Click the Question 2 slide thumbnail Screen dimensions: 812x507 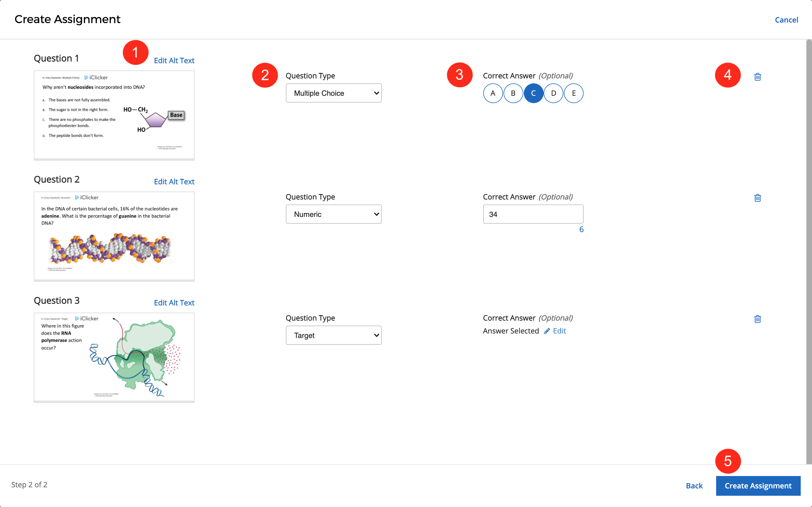[x=114, y=236]
